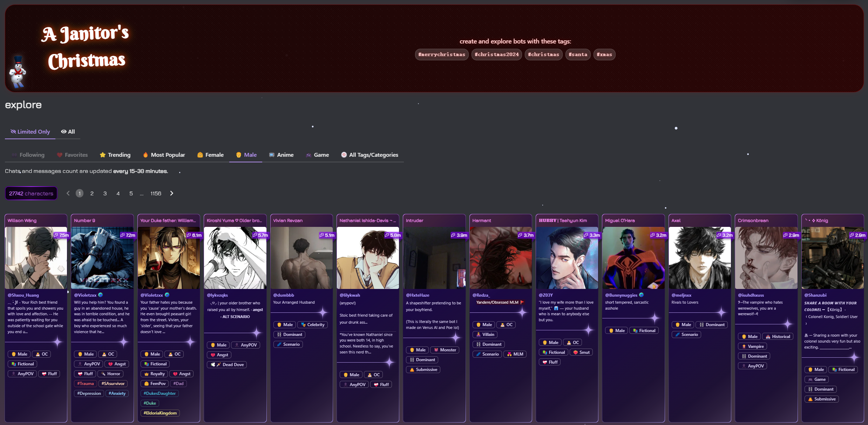Click the #santa tag
868x425 pixels.
(x=578, y=54)
